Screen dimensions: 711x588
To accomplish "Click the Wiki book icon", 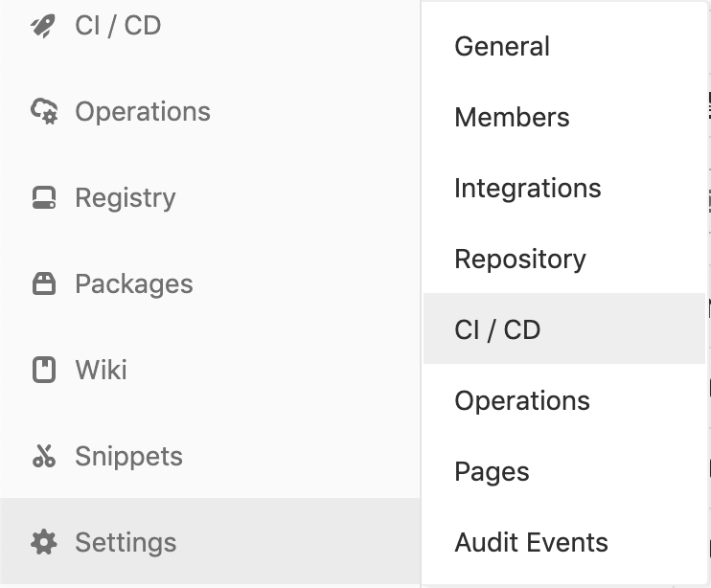I will (x=44, y=371).
